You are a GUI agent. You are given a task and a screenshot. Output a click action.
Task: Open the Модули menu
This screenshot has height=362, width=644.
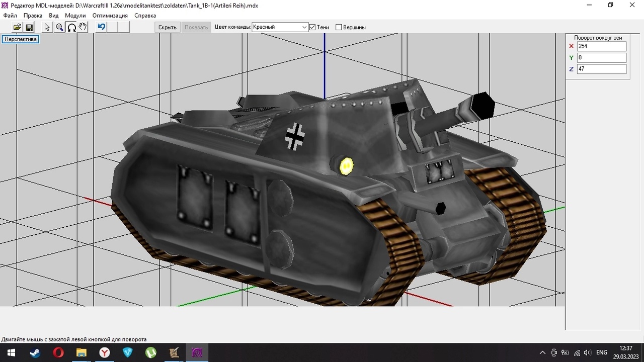[x=75, y=16]
